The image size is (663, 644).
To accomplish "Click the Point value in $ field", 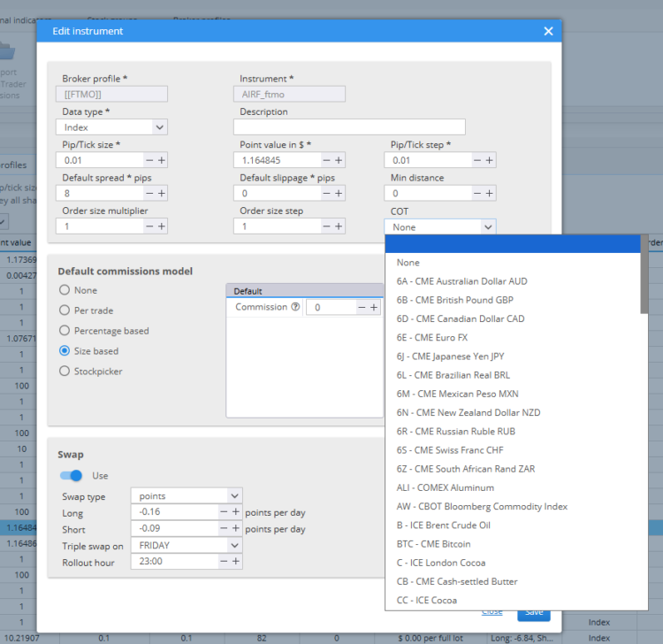I will [278, 160].
